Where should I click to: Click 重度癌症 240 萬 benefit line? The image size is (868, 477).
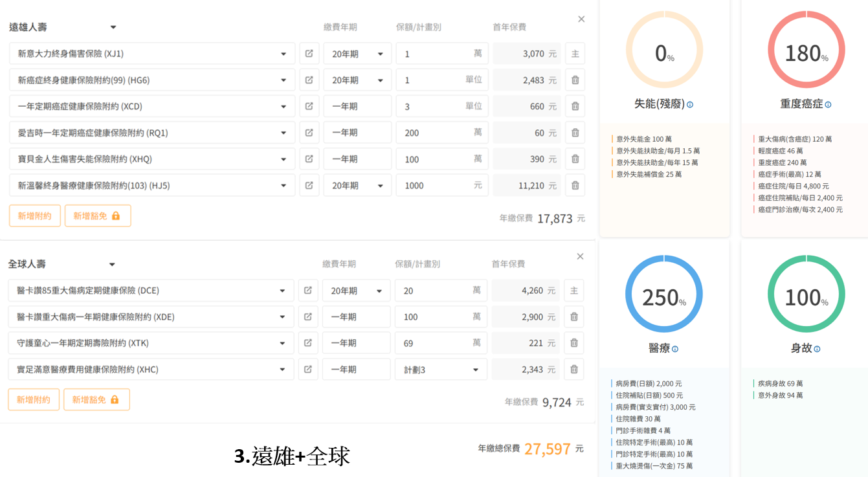(783, 162)
